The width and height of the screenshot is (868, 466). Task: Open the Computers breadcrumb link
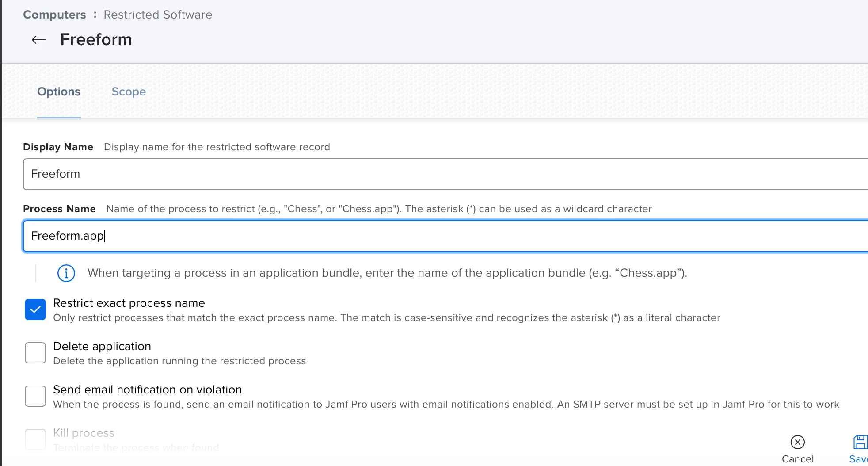pos(54,15)
